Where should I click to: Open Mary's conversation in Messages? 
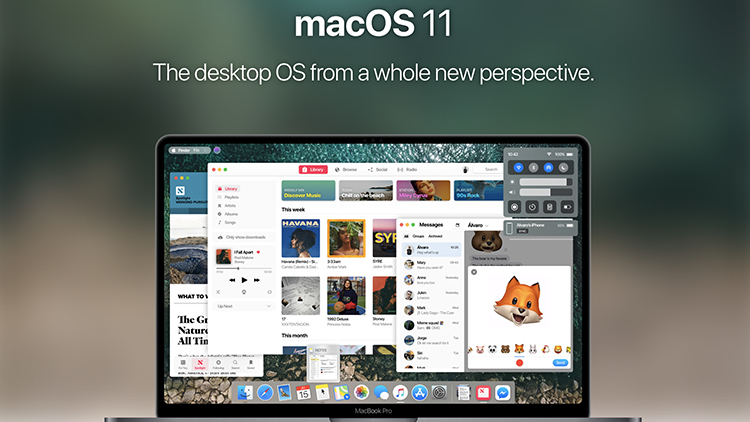431,265
